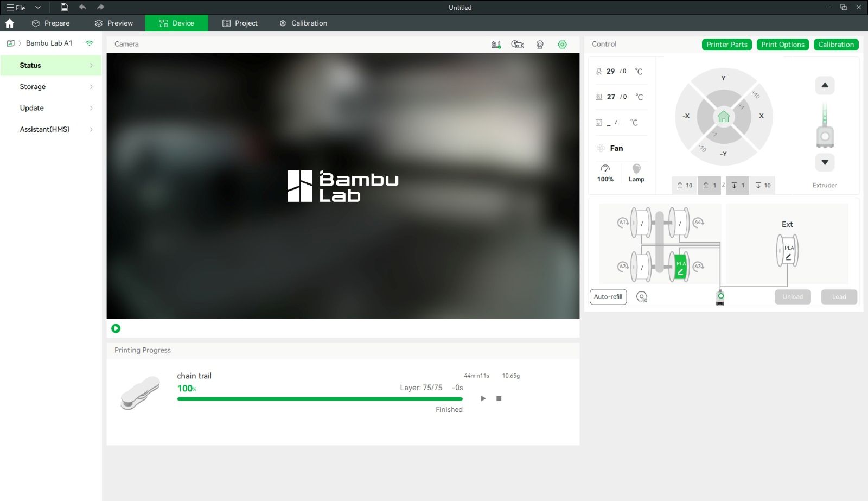Select the Ext PLA spool
Viewport: 868px width, 501px height.
788,251
